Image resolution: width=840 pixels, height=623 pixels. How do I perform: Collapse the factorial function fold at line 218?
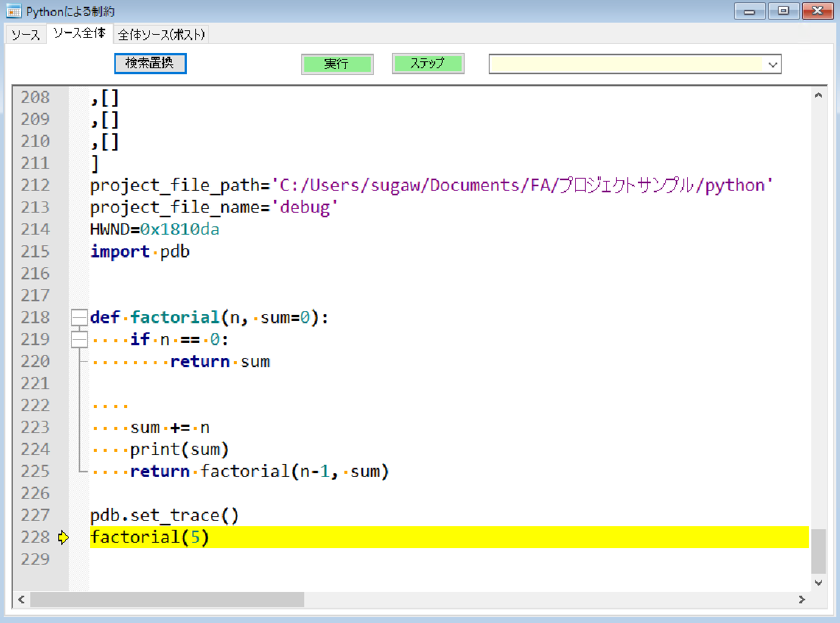[79, 317]
